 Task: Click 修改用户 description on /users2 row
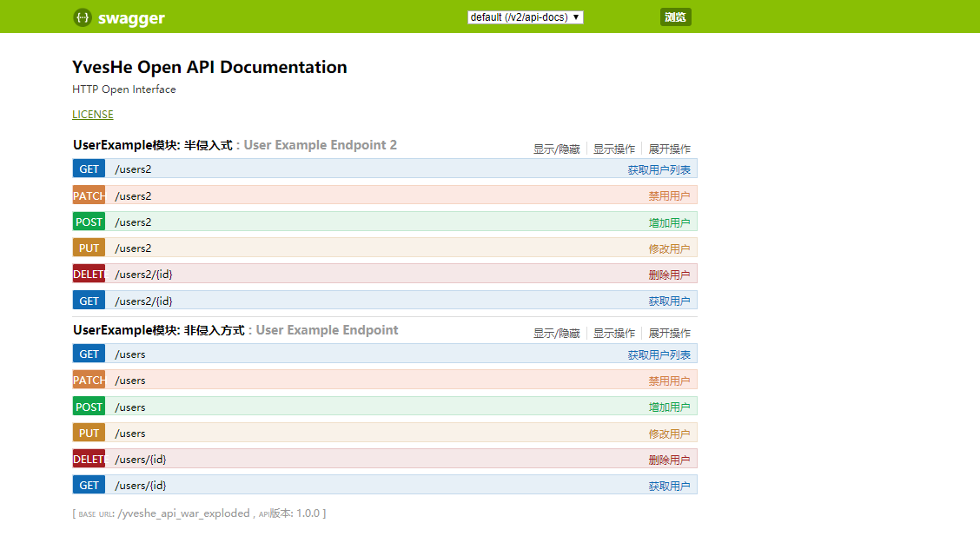pos(669,249)
